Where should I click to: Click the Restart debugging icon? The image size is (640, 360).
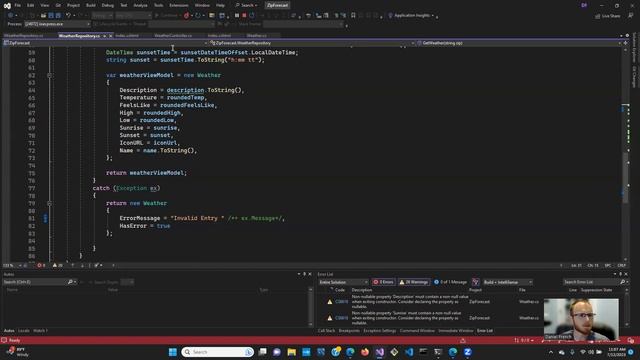pyautogui.click(x=252, y=16)
